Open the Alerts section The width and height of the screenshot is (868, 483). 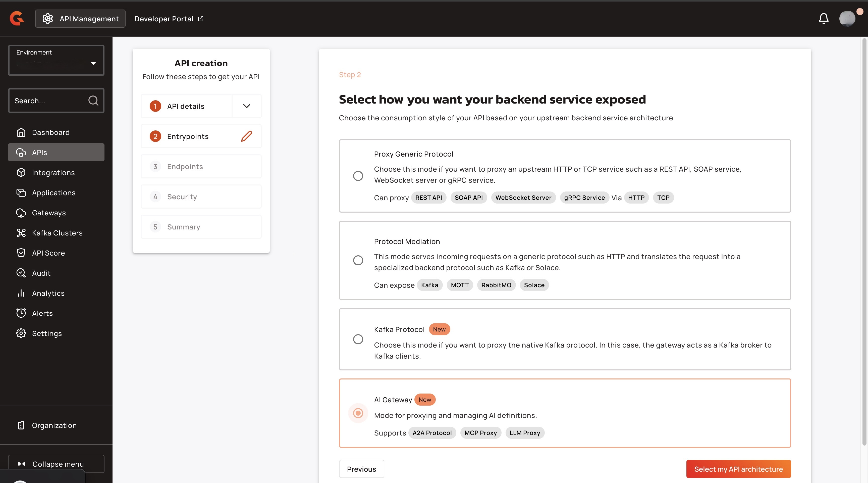(x=42, y=313)
